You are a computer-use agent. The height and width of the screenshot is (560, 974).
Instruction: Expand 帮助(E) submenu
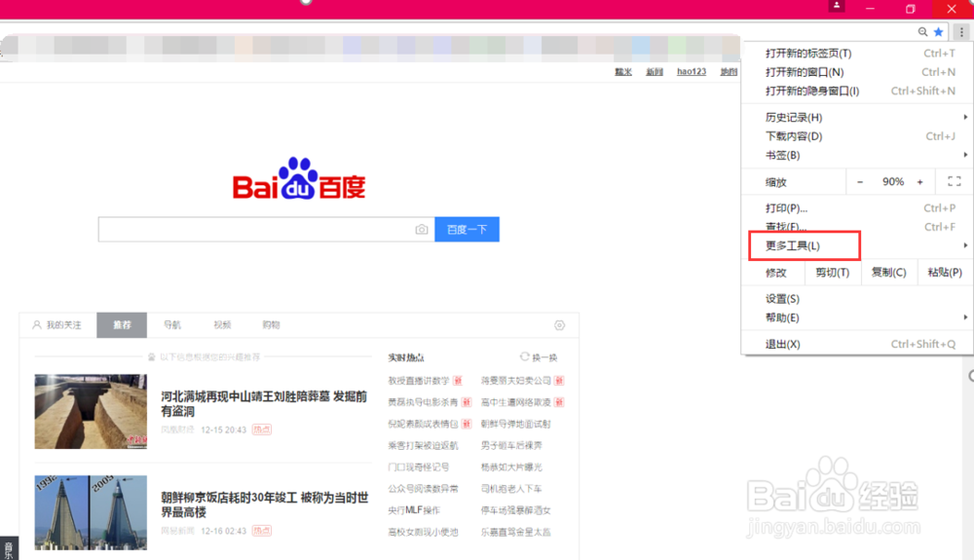tap(857, 317)
